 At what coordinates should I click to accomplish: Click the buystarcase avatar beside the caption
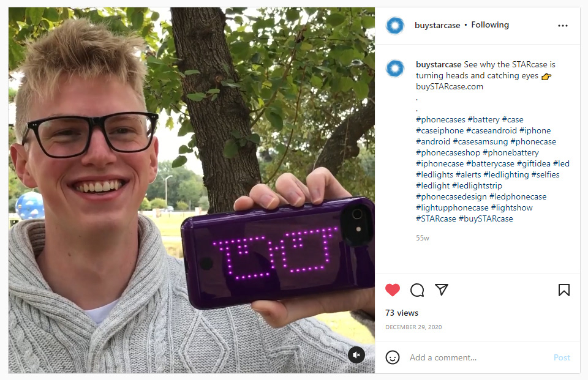395,69
